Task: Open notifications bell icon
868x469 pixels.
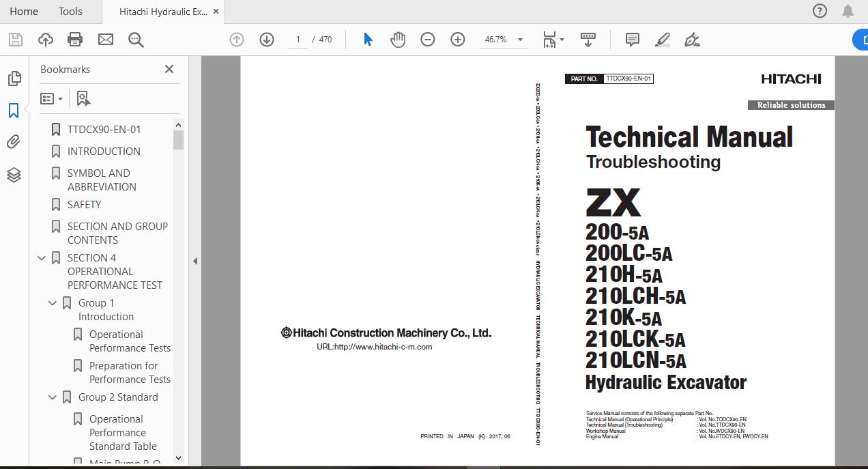Action: (x=848, y=11)
